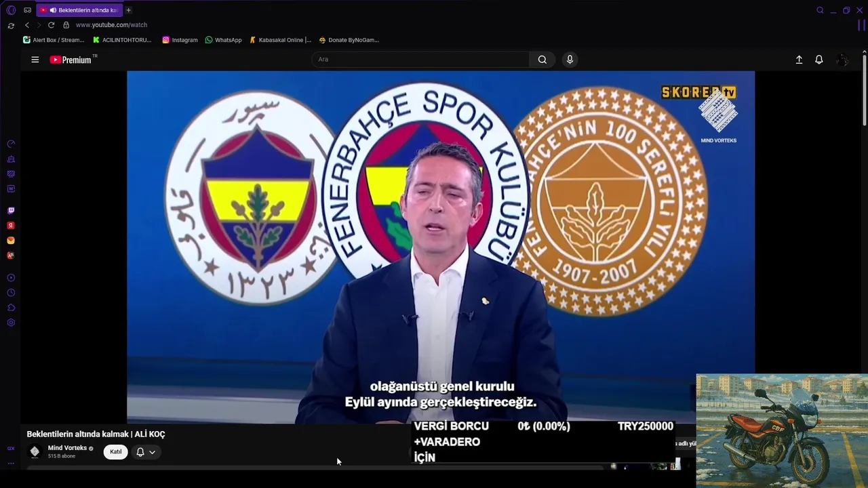This screenshot has height=488, width=868.
Task: Open GX Control speedometer sidebar icon
Action: [x=11, y=144]
